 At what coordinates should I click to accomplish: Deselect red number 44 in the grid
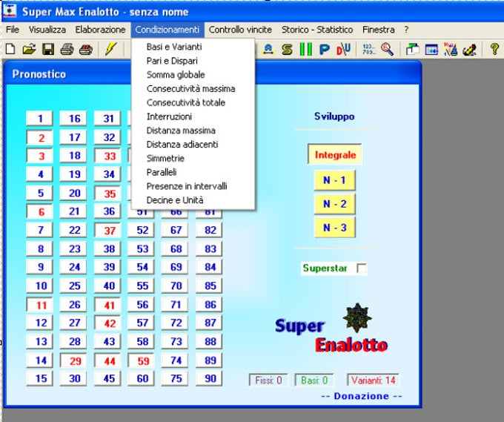click(107, 360)
